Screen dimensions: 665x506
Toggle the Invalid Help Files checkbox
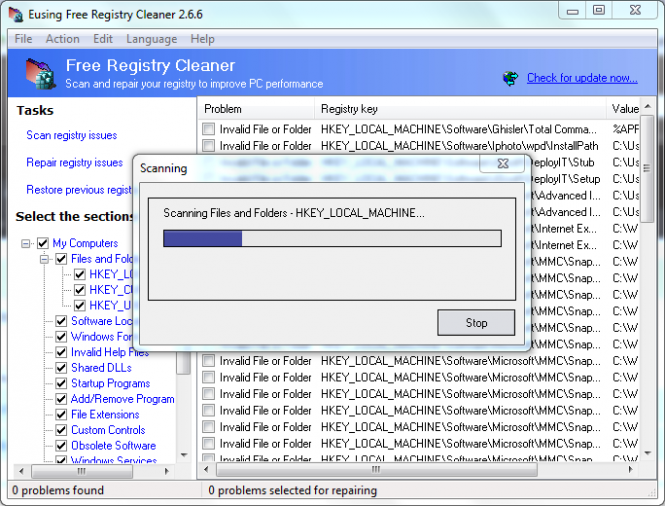[61, 352]
